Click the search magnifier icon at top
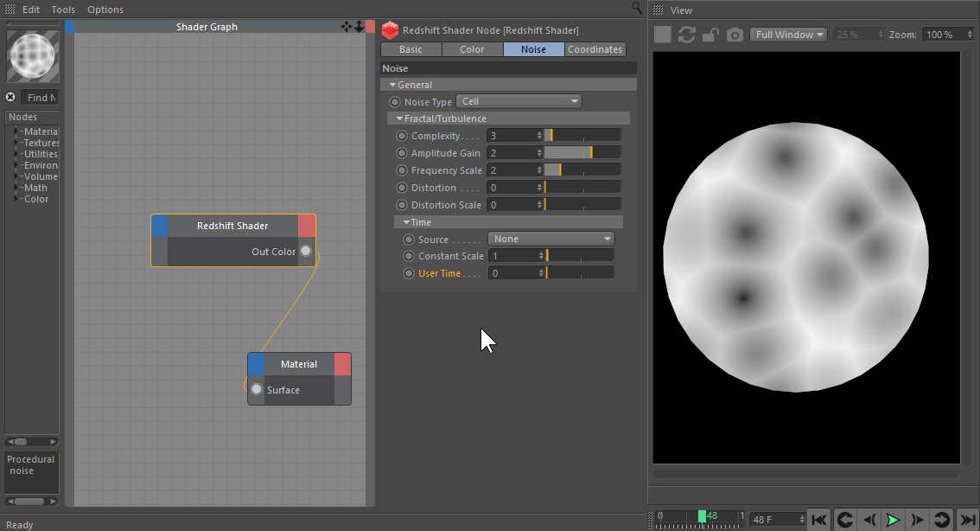The width and height of the screenshot is (980, 531). [637, 8]
